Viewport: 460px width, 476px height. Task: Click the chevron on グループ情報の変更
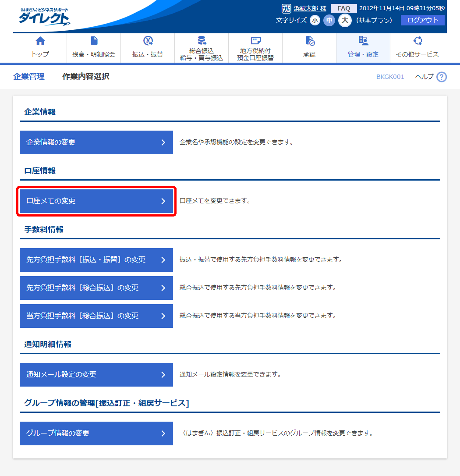(163, 433)
